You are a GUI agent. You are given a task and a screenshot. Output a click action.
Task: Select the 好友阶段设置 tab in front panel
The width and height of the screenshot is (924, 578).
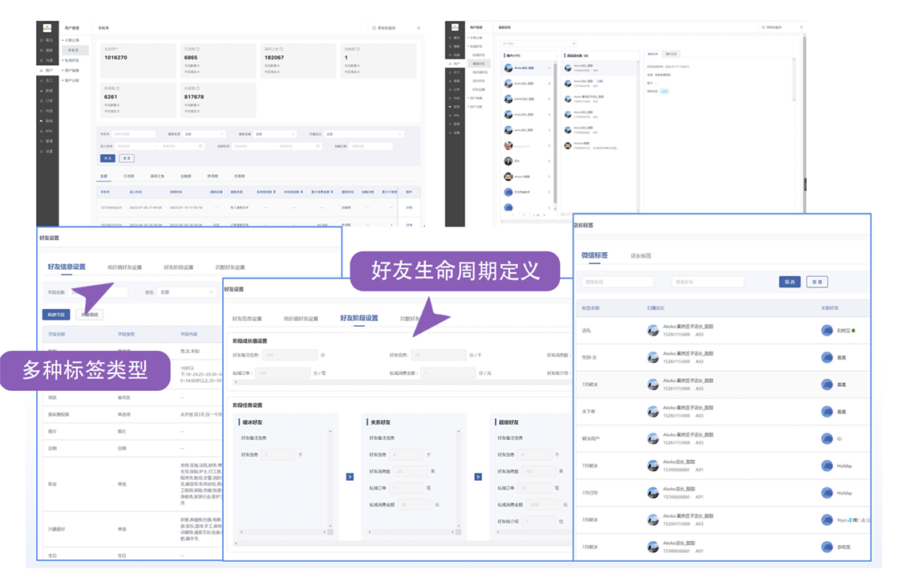[x=359, y=318]
